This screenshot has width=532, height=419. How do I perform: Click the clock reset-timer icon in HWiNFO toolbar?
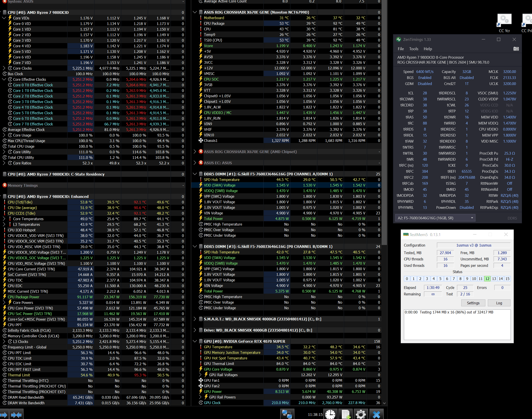(330, 414)
